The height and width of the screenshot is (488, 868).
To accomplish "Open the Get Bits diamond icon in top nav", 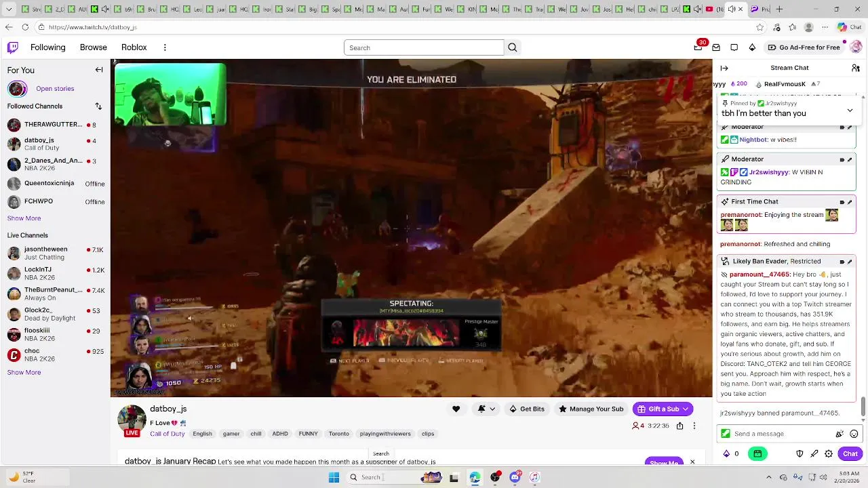I will (x=752, y=47).
